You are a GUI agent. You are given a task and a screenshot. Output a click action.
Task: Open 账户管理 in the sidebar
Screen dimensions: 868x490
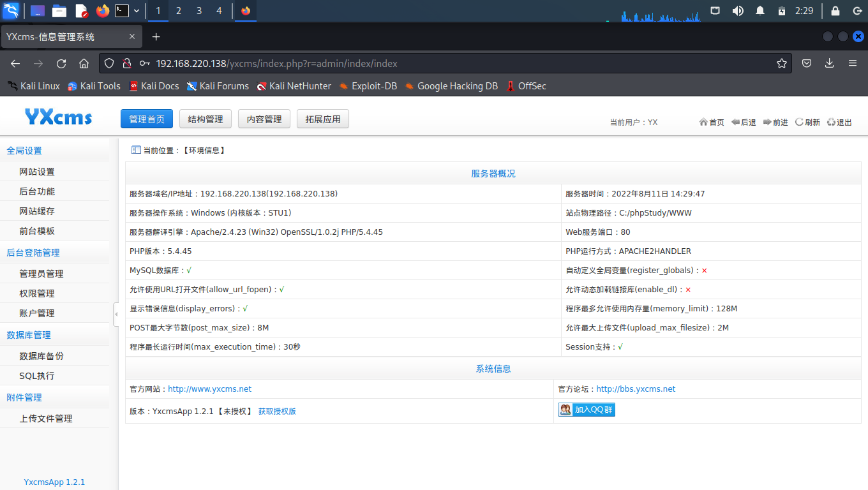click(54, 313)
